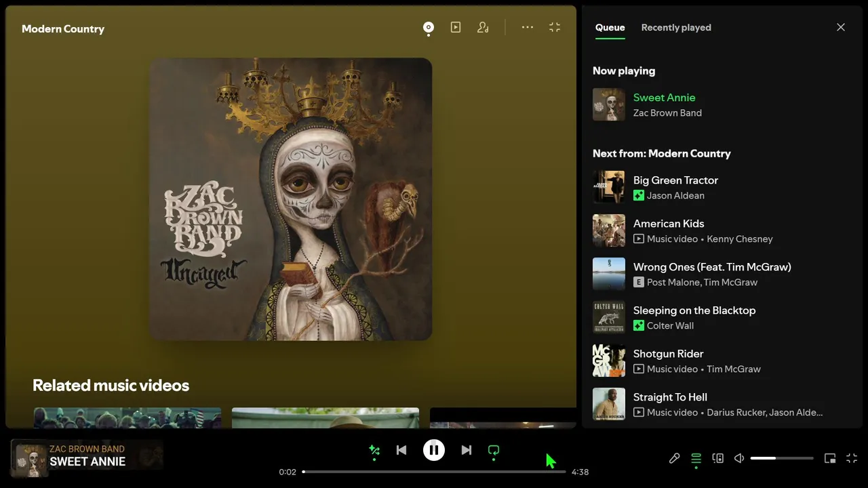Click the music video icon beside Kenny Chesney
This screenshot has width=868, height=488.
tap(638, 239)
